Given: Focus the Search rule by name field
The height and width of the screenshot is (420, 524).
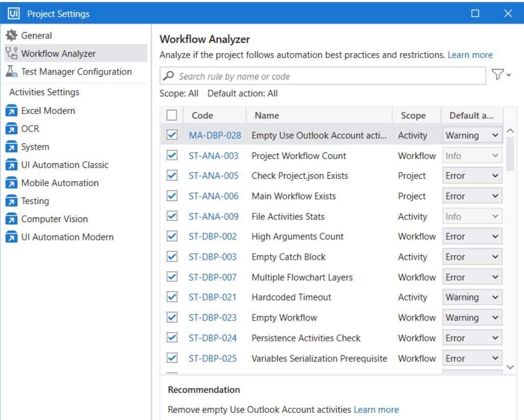Looking at the screenshot, I should pos(323,76).
